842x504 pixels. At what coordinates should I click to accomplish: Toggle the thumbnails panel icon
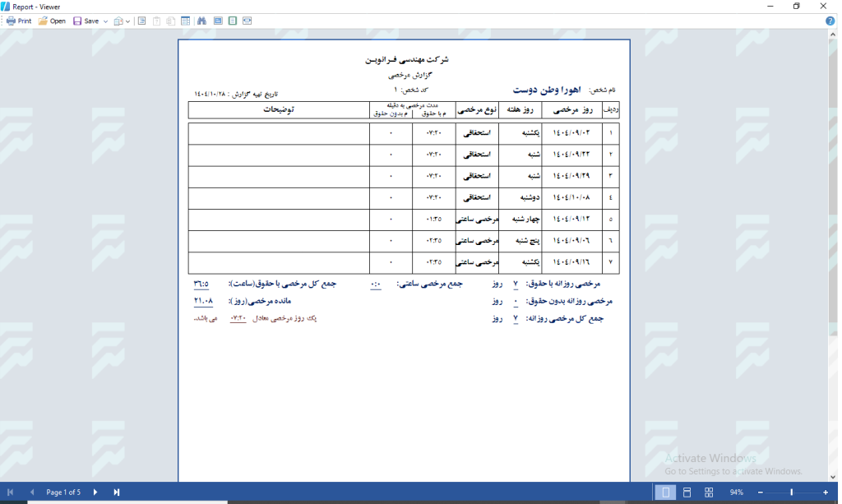click(185, 21)
